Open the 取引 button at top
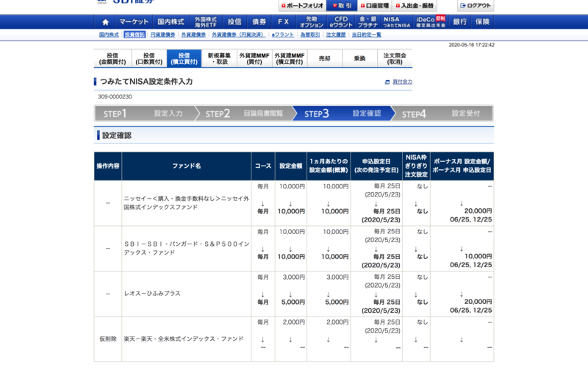 (x=342, y=6)
